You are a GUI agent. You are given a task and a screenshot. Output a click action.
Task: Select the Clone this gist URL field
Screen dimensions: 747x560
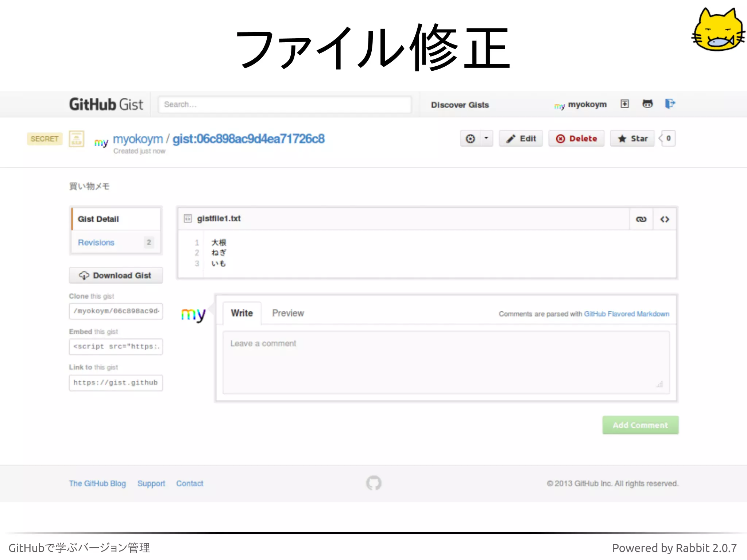pos(116,311)
